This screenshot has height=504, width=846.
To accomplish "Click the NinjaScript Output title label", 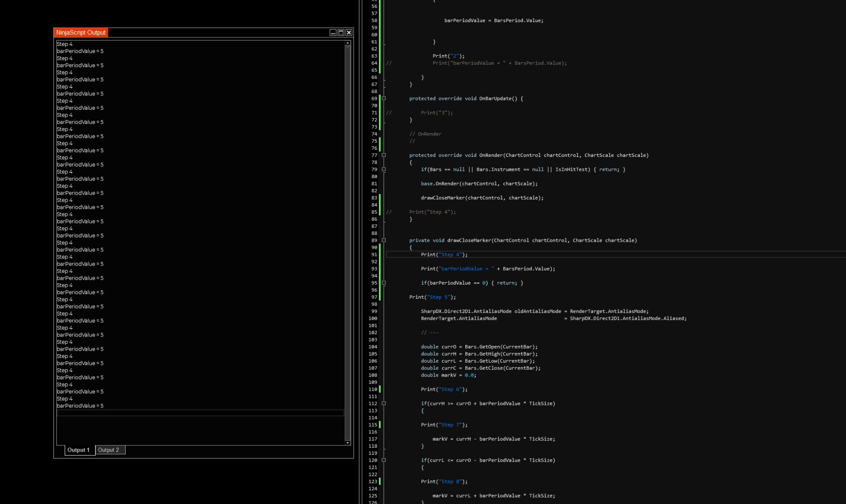I will coord(81,33).
